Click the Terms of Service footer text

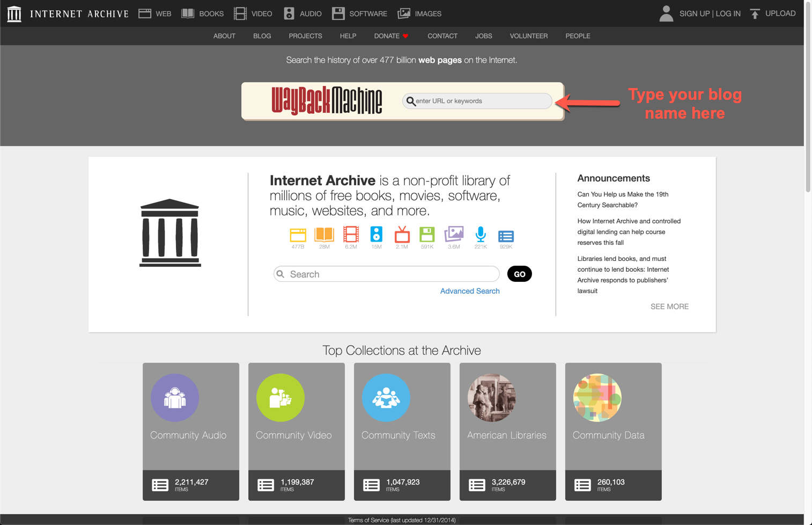pos(402,520)
